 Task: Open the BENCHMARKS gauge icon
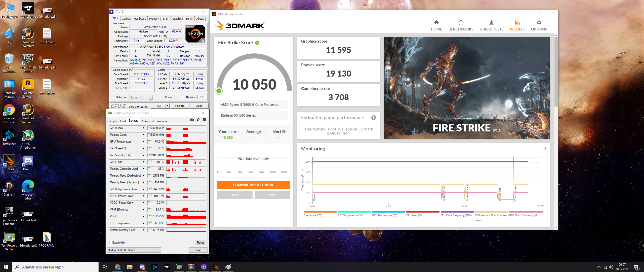pos(461,23)
